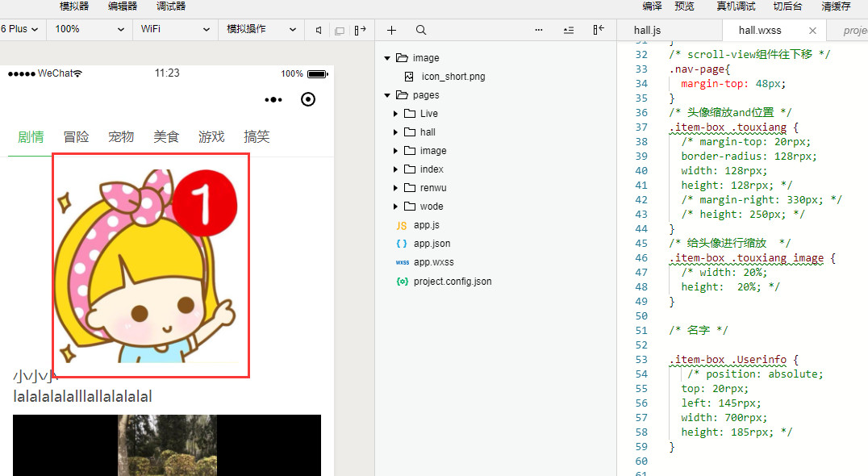868x476 pixels.
Task: Click code line 39 border-radius: 128rpx
Action: (749, 156)
